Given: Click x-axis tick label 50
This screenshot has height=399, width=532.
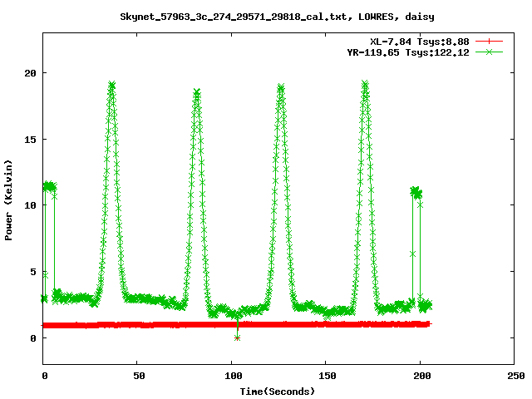Looking at the screenshot, I should pos(139,376).
